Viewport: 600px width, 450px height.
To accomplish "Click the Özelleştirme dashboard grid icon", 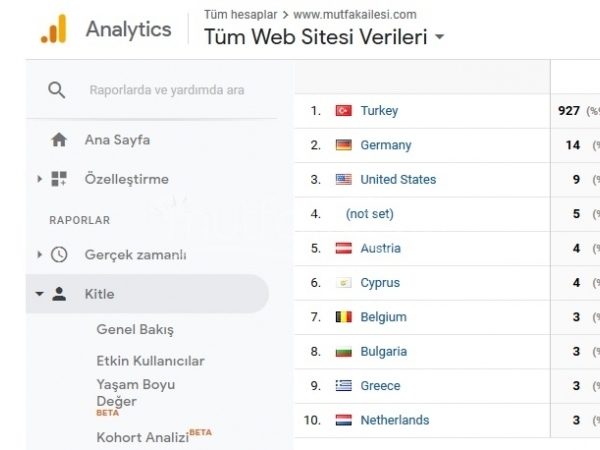I will (59, 179).
